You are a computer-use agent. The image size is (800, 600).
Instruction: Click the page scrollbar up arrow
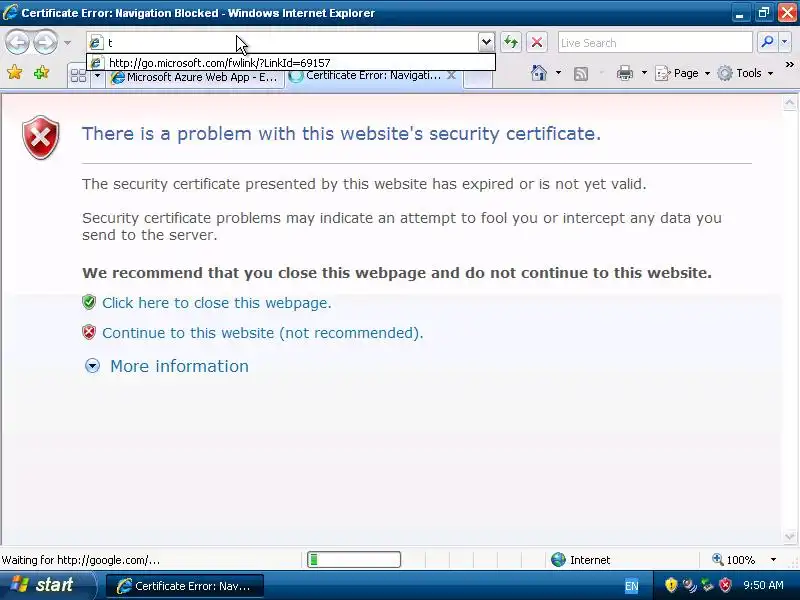(789, 103)
